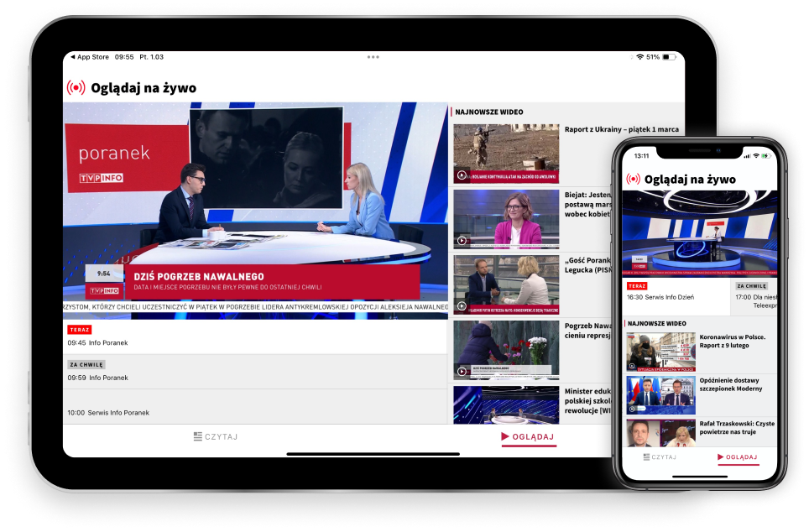Open Rafał Trzaskowski video thumbnail on iPhone
Viewport: 809px width, 532px height.
pyautogui.click(x=661, y=434)
